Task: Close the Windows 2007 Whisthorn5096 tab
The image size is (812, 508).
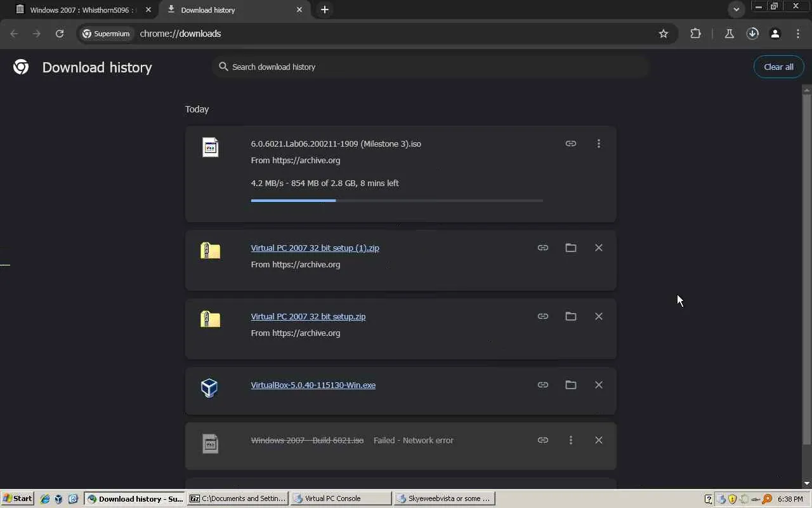Action: point(148,10)
